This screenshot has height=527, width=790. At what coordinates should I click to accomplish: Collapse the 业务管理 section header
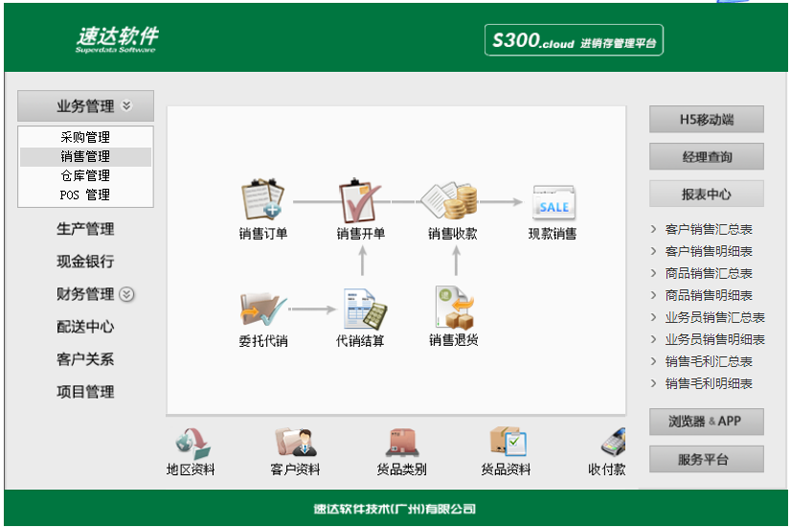[x=86, y=106]
